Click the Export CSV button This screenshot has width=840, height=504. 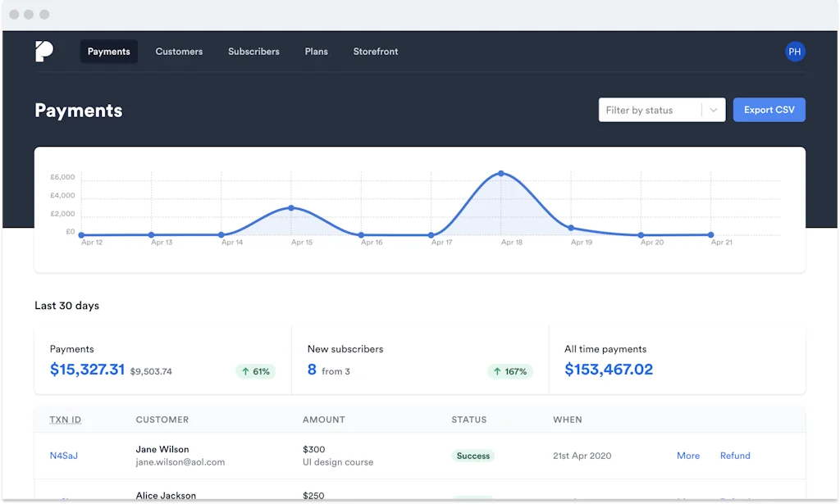[x=769, y=109]
